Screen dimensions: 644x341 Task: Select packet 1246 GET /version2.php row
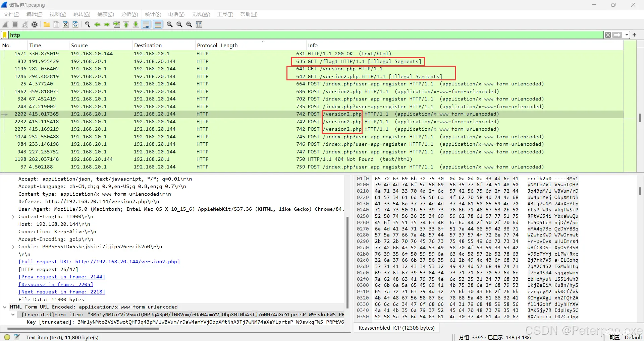point(312,76)
